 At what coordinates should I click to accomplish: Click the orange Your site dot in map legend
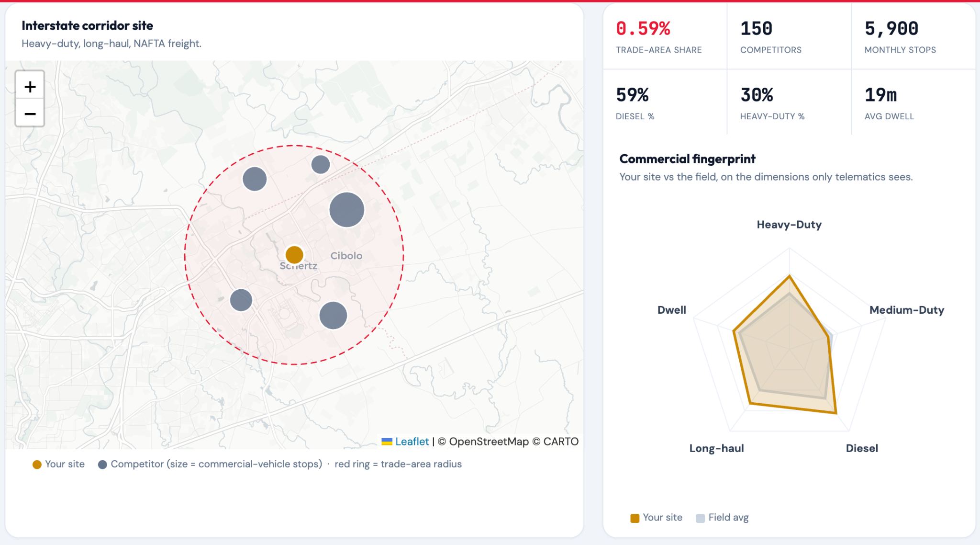[x=37, y=465]
